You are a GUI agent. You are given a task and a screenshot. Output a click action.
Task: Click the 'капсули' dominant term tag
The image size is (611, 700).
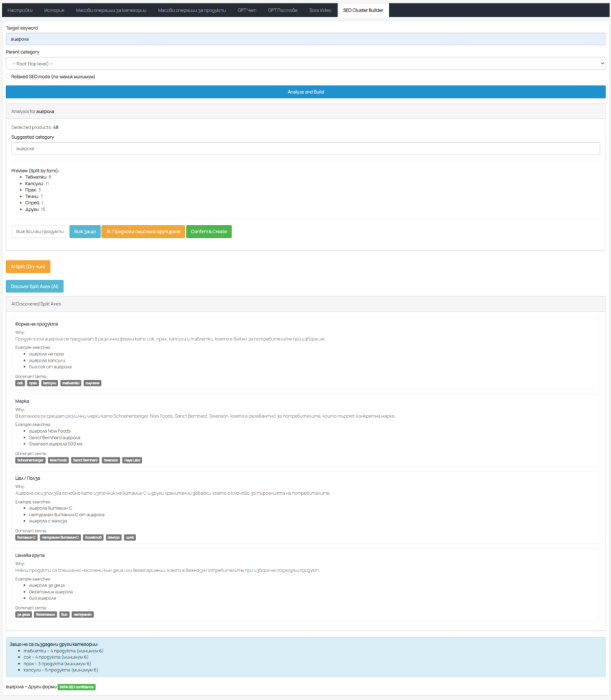point(49,383)
